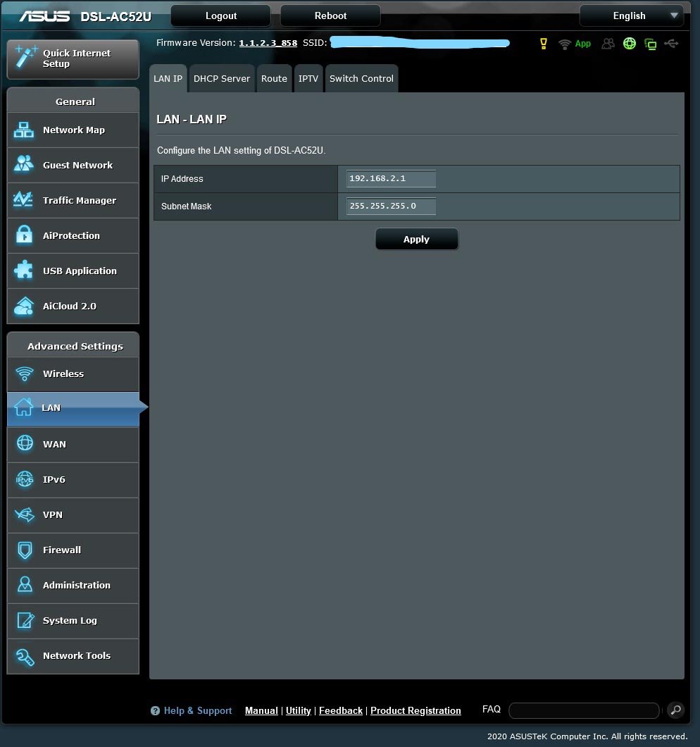Click the Wireless signal icon in sidebar
Screen dimensions: 700x747
tap(24, 373)
